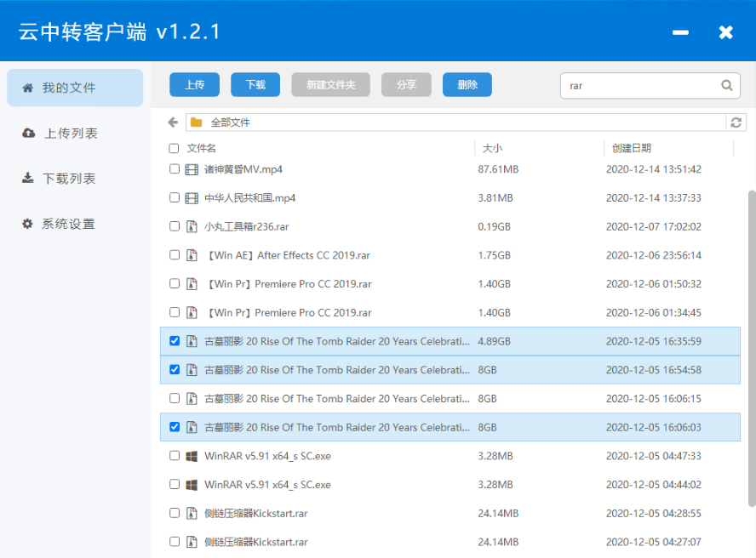Select the checkbox for 小丸工具箱236.rar
Viewport: 756px width, 558px height.
[x=175, y=226]
